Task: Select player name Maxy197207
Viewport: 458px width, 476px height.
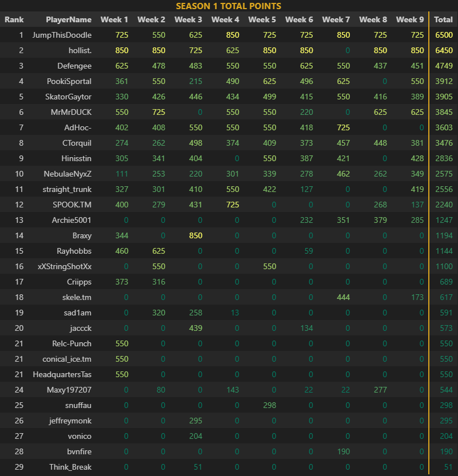Action: (x=69, y=390)
